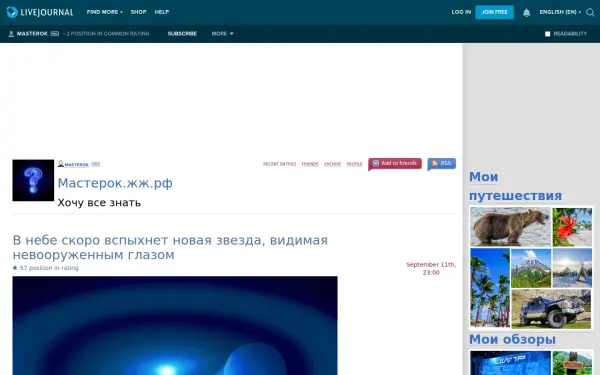Click the masterok username link near avatar
The width and height of the screenshot is (600, 375).
point(77,165)
